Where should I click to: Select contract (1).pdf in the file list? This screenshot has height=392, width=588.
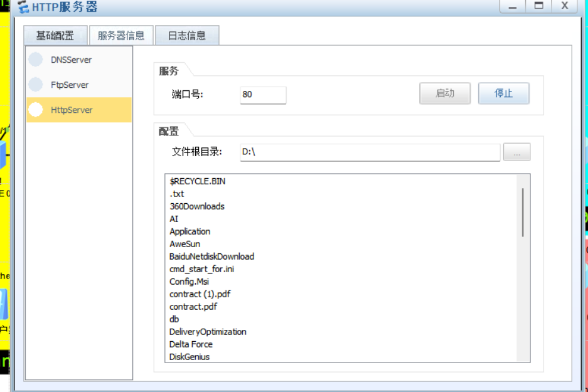[200, 294]
